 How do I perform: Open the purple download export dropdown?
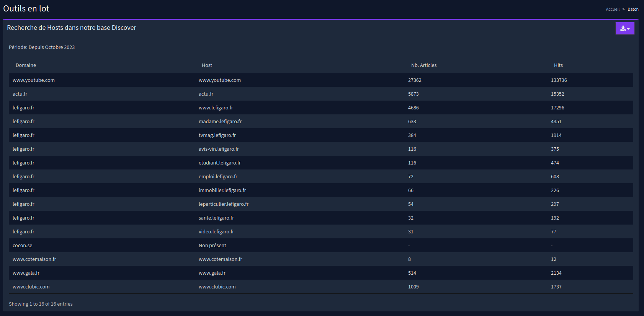(x=624, y=28)
